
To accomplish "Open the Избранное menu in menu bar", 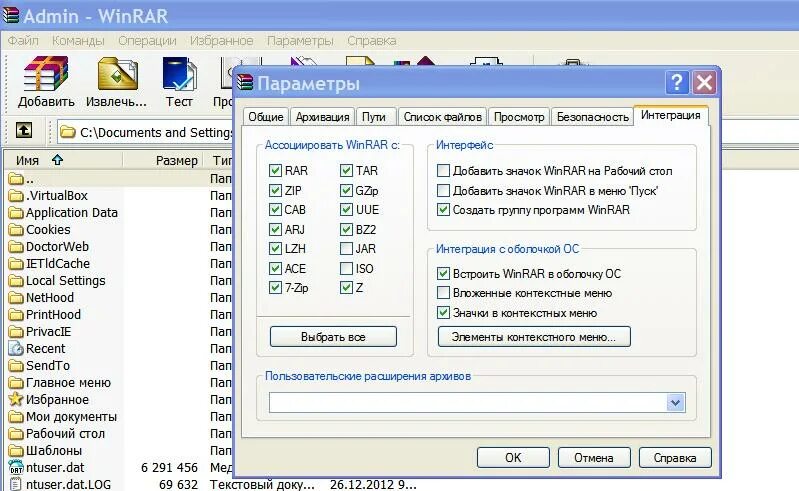I will [222, 40].
